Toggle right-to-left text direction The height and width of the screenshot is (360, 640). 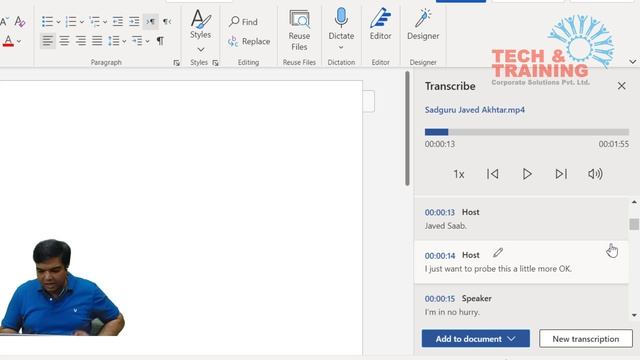(167, 22)
